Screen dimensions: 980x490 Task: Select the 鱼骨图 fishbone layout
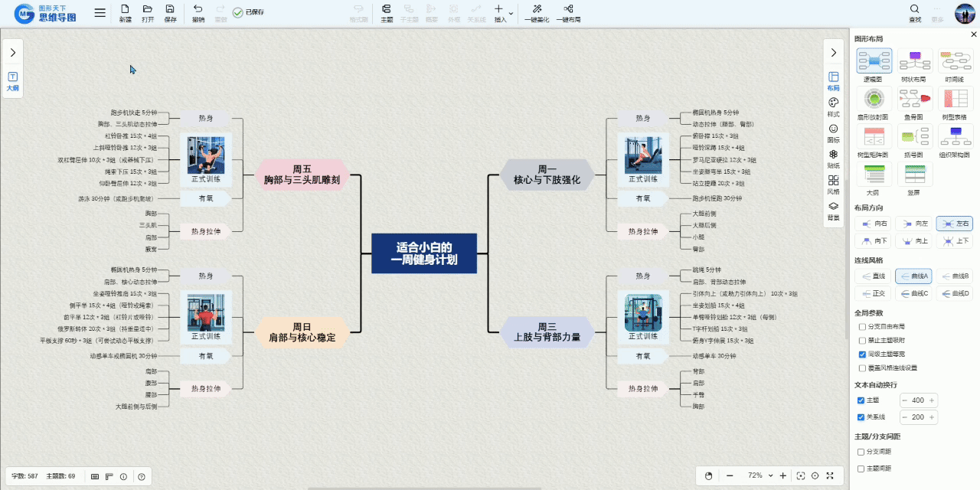pyautogui.click(x=913, y=99)
